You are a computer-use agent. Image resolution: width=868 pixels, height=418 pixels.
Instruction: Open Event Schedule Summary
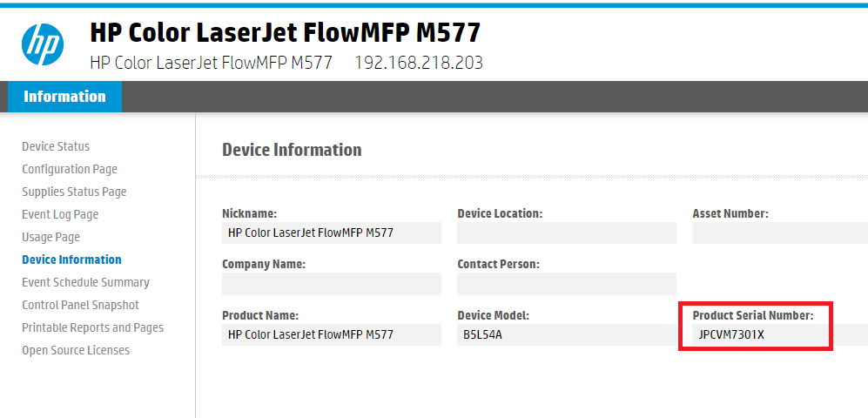tap(85, 282)
